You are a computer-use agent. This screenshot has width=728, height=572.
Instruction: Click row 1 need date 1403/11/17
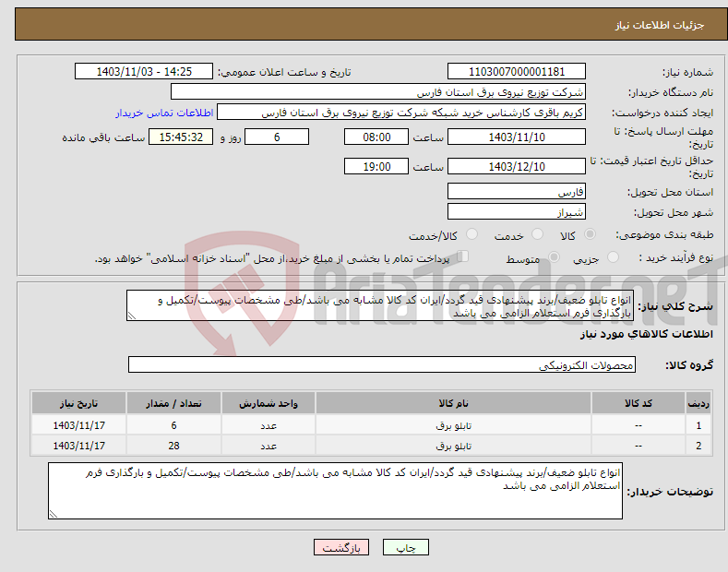pyautogui.click(x=79, y=425)
